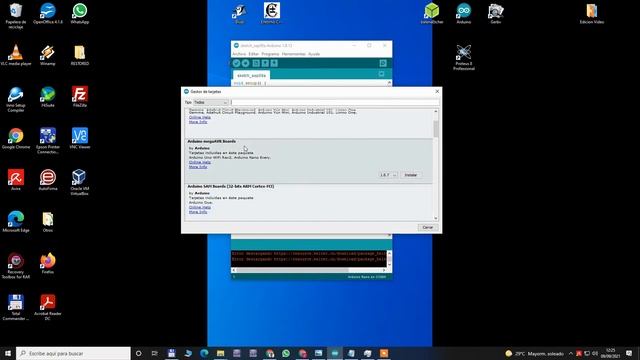Open the Avira desktop icon
Screen dimensions: 640x360
point(16,180)
